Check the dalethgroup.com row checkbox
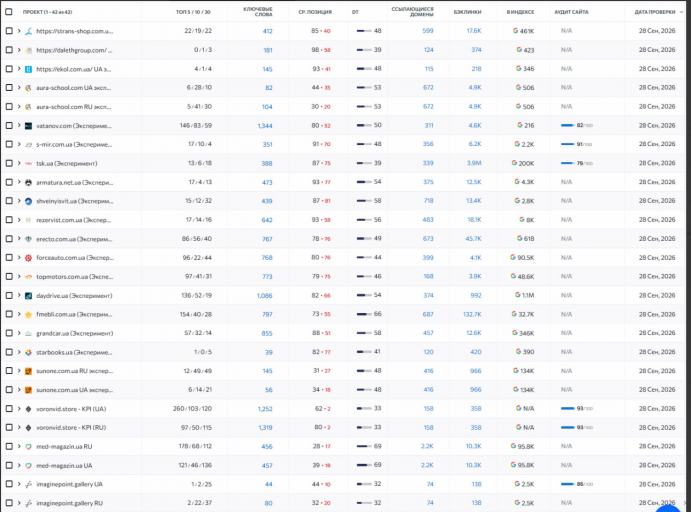691x512 pixels. click(9, 50)
